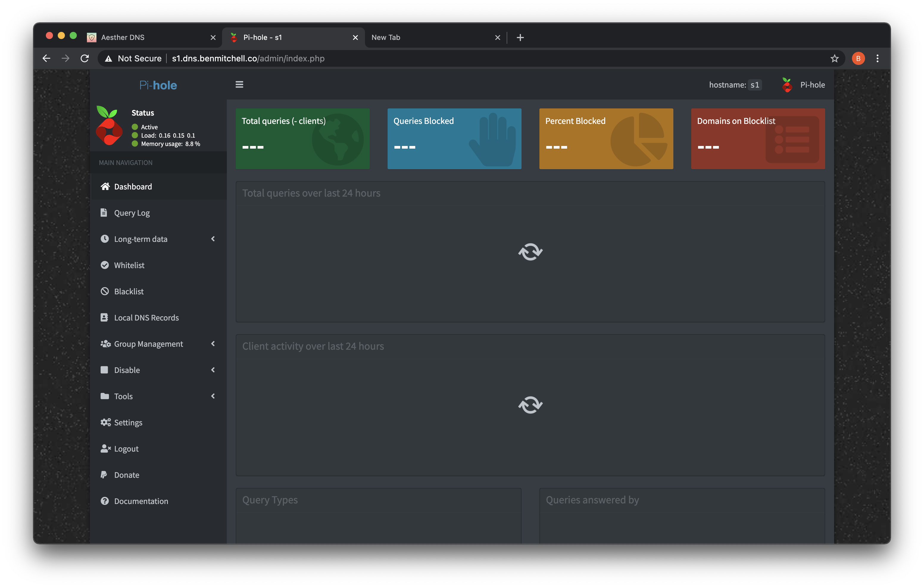This screenshot has height=588, width=924.
Task: Switch to the New Tab browser tab
Action: [436, 37]
